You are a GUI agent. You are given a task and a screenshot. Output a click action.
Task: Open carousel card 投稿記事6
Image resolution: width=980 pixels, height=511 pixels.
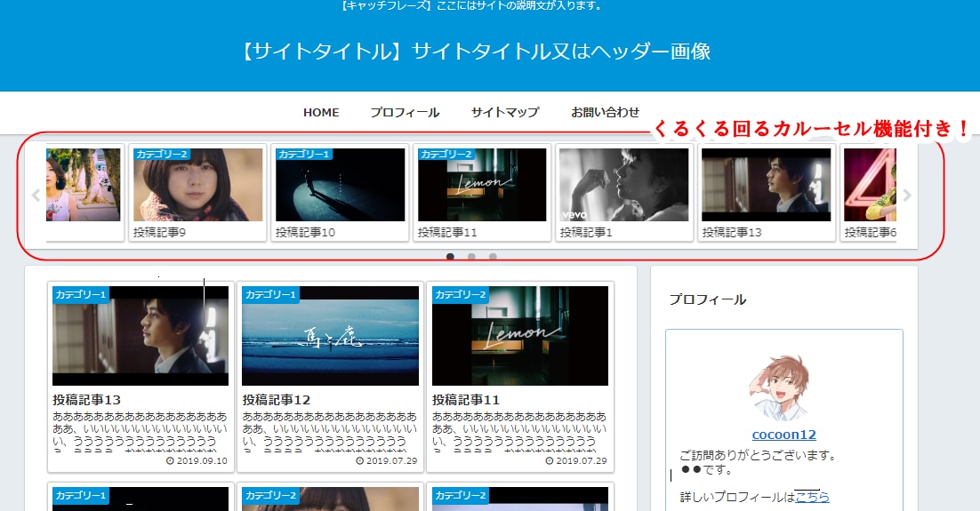click(x=869, y=193)
